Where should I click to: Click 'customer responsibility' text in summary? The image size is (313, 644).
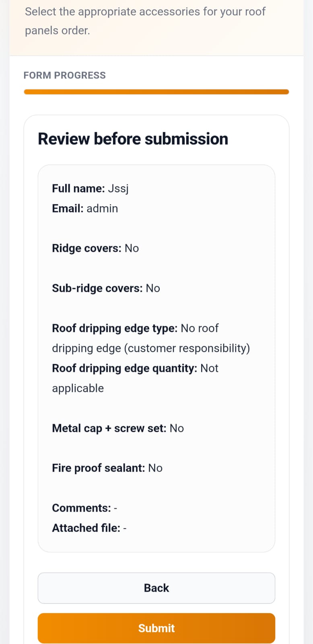pos(187,348)
